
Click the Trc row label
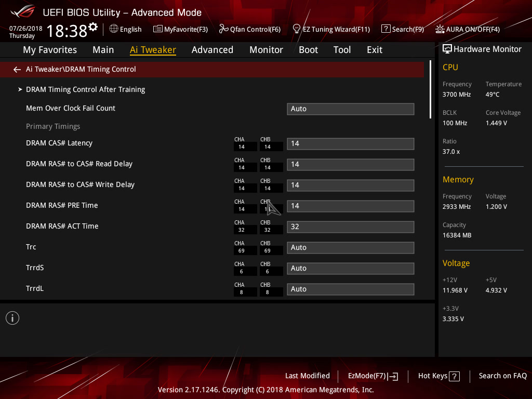[x=31, y=247]
